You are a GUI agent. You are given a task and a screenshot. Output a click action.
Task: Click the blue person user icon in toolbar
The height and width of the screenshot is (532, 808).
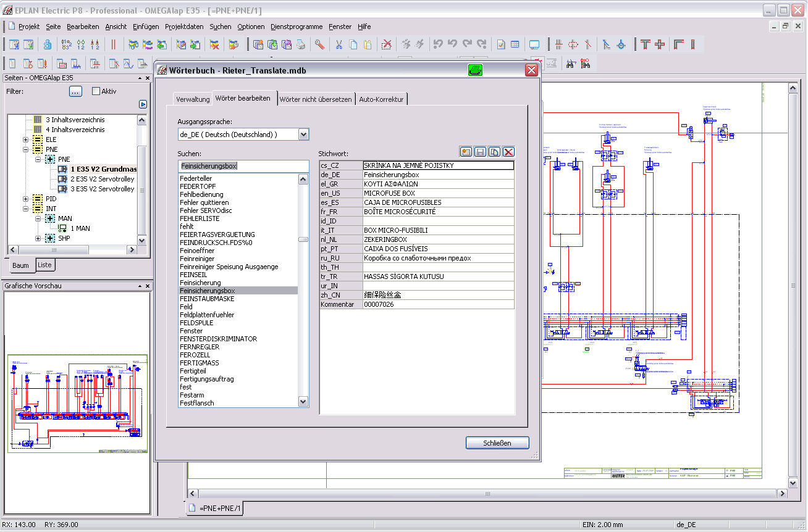(x=47, y=44)
